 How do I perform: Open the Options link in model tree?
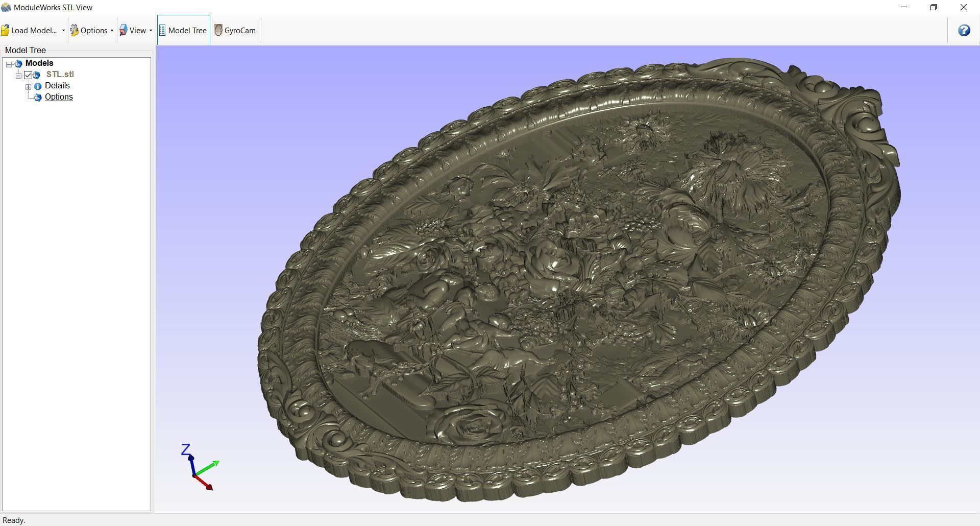pos(59,97)
